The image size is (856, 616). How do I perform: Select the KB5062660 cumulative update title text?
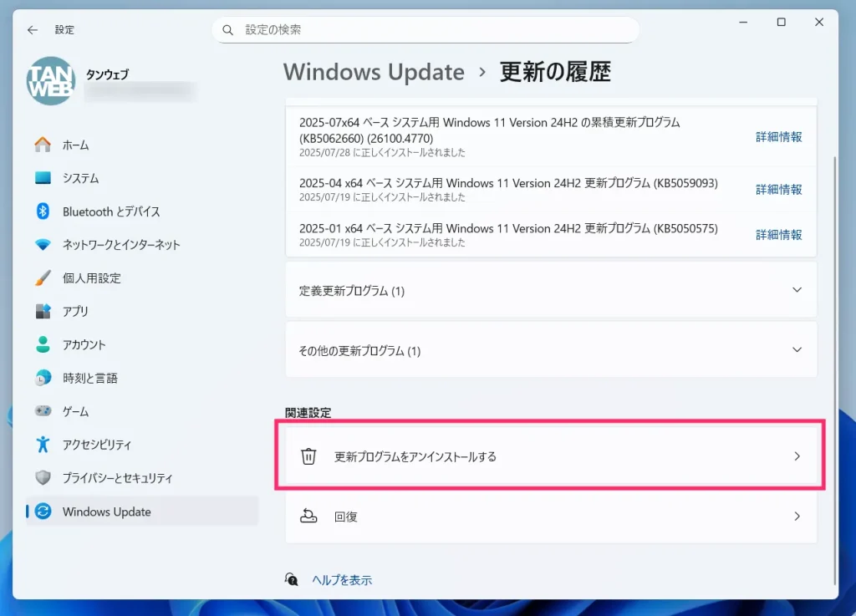[490, 130]
